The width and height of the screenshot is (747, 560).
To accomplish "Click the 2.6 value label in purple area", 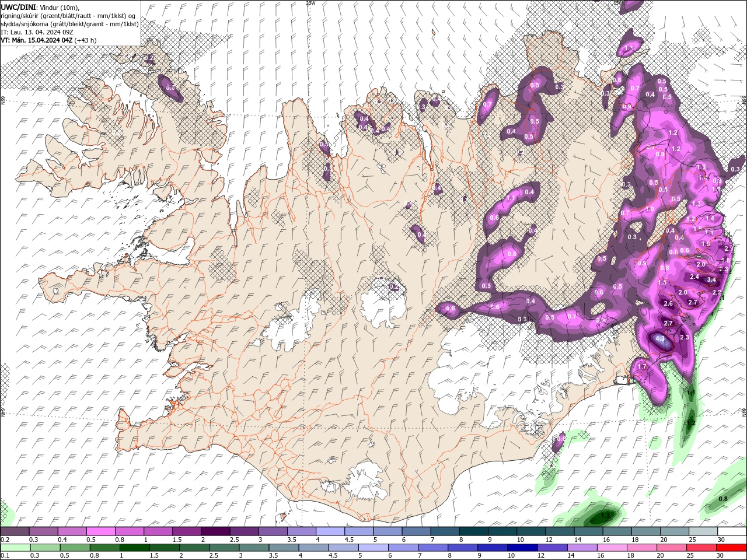I will [668, 303].
